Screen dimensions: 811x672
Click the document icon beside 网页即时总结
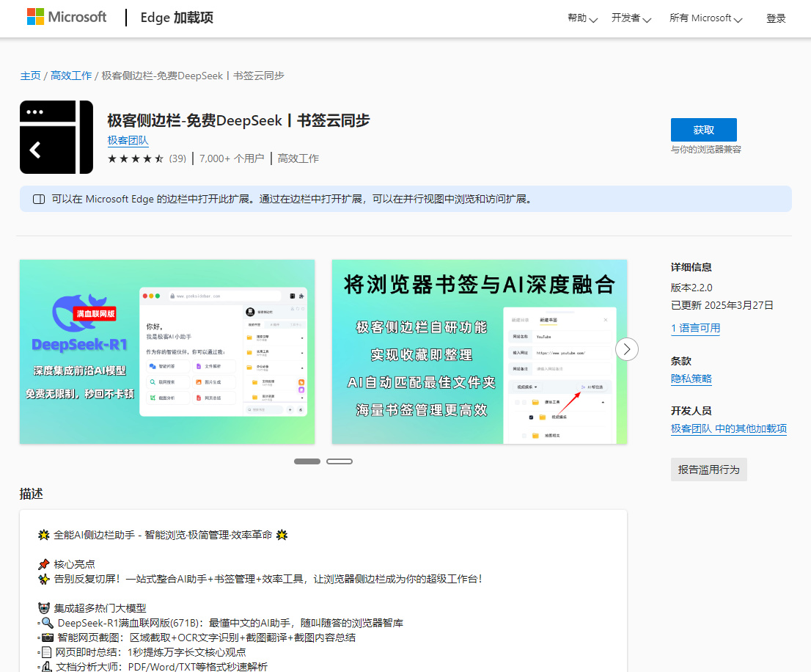tap(46, 652)
